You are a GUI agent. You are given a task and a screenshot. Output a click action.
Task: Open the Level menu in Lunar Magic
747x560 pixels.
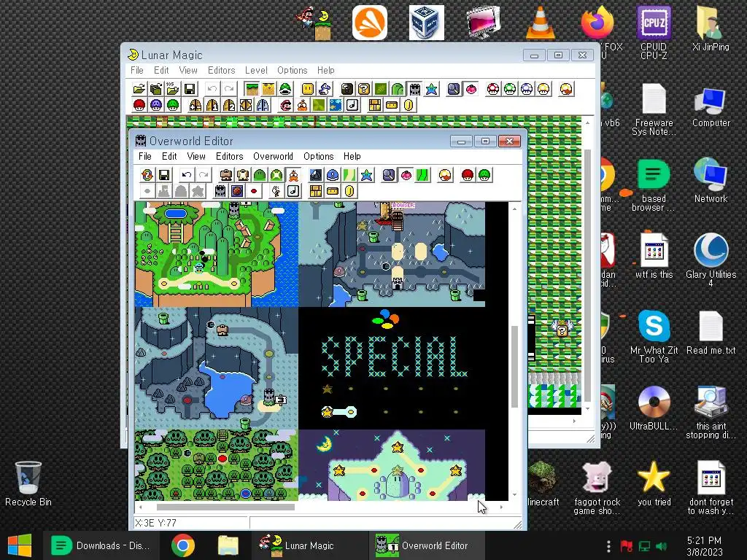coord(256,70)
